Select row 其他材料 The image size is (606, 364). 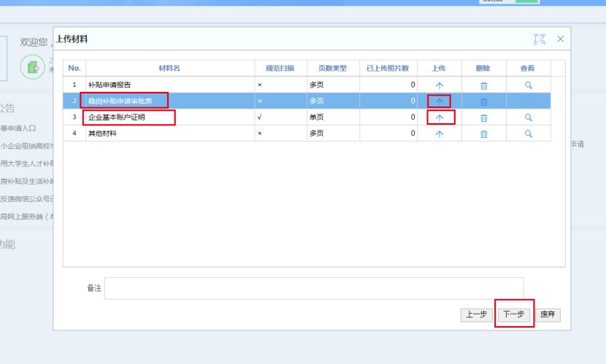coord(307,133)
